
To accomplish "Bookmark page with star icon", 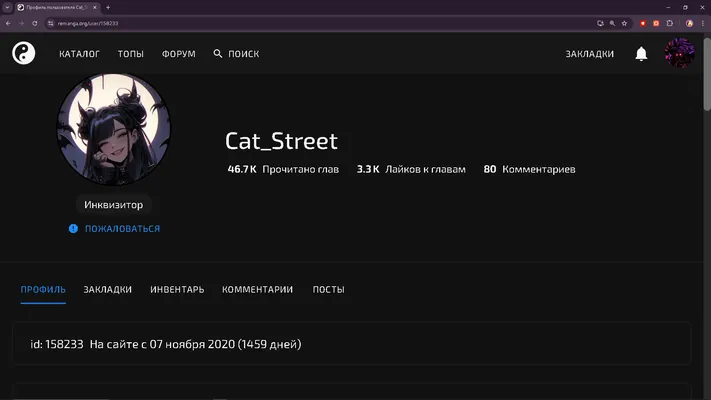I will click(624, 23).
